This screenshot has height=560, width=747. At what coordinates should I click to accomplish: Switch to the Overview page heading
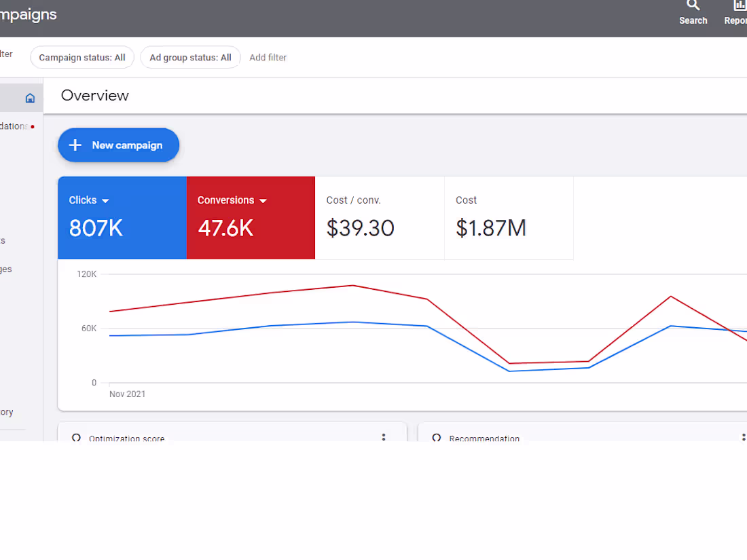coord(94,96)
